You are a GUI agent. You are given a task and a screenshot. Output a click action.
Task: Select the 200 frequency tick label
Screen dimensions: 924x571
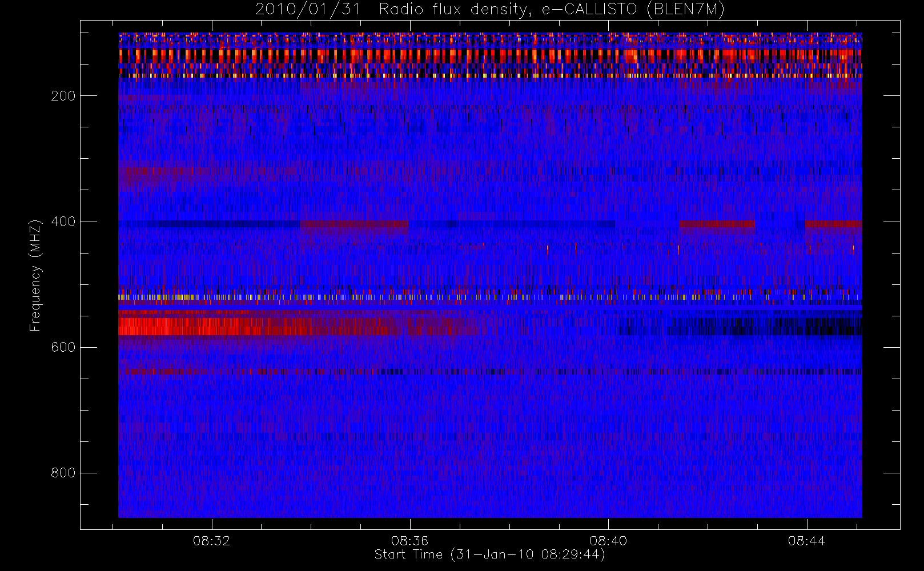pos(63,96)
